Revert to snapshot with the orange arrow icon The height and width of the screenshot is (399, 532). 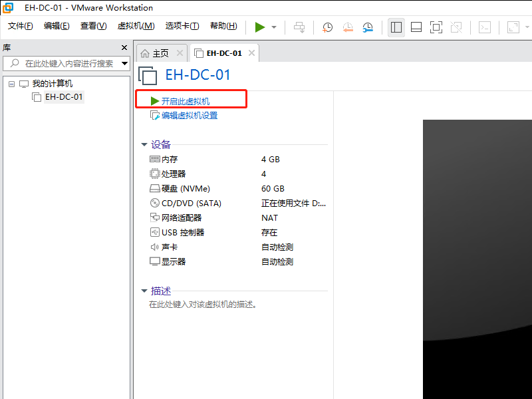click(x=347, y=27)
